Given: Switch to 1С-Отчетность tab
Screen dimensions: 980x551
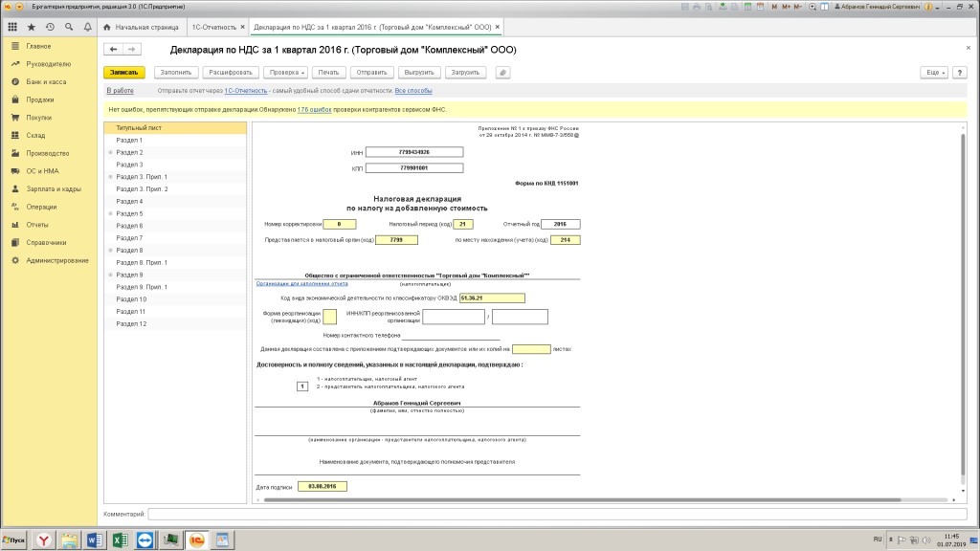Looking at the screenshot, I should pos(213,27).
